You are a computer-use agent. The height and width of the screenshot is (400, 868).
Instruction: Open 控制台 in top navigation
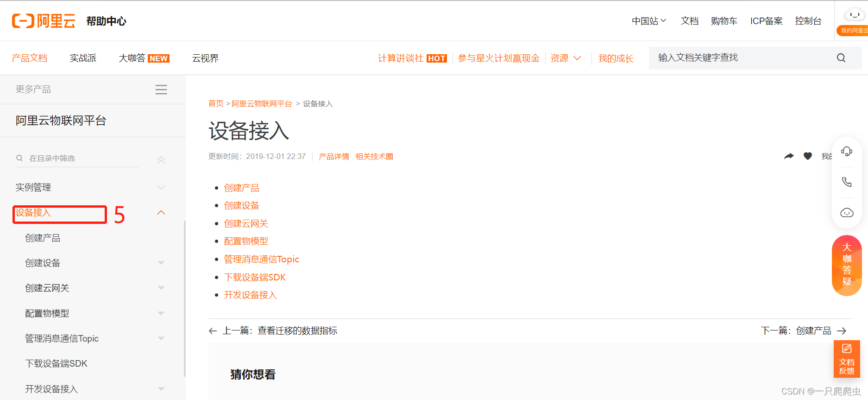tap(808, 21)
